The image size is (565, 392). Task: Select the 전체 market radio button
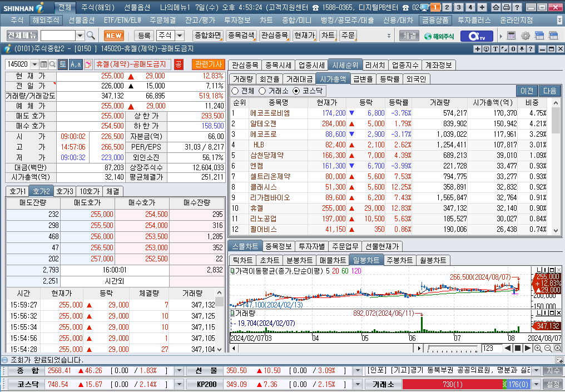point(235,91)
